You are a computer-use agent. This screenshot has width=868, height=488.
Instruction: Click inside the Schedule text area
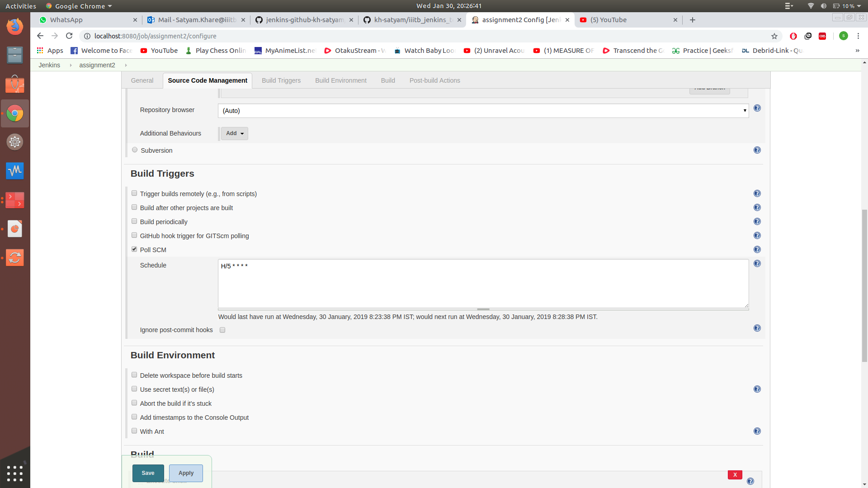[x=483, y=284]
